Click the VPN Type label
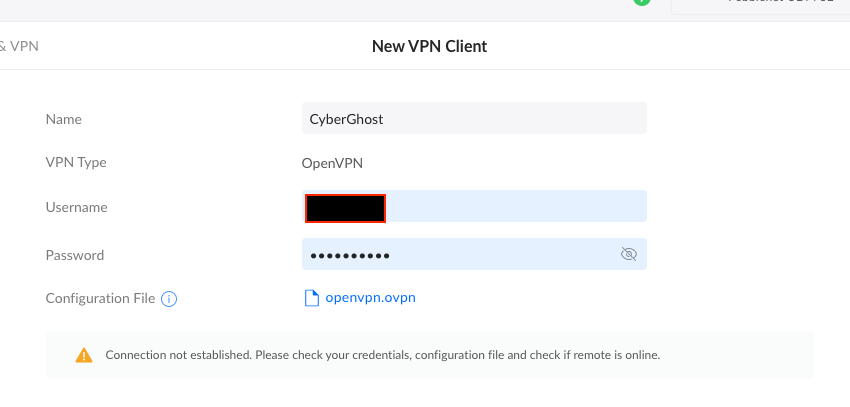The image size is (850, 407). pos(76,163)
